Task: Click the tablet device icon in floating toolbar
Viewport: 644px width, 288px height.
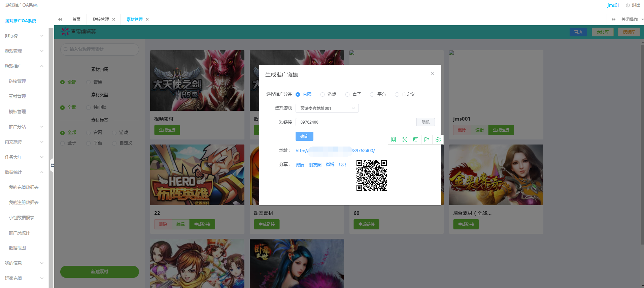Action: pyautogui.click(x=393, y=140)
